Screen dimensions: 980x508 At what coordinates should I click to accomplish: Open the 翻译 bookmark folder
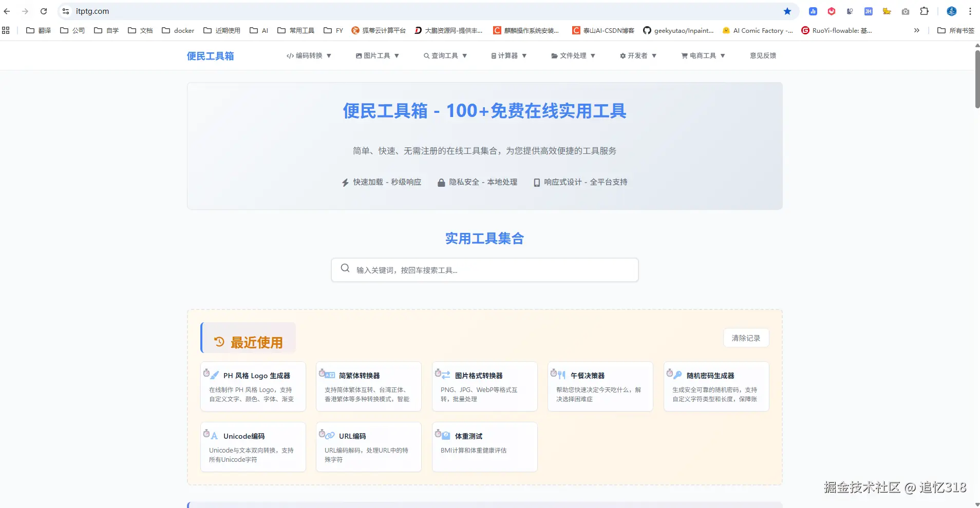click(39, 30)
